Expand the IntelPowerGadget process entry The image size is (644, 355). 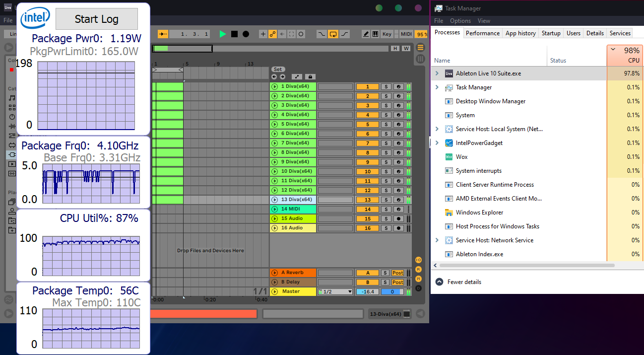pyautogui.click(x=437, y=143)
